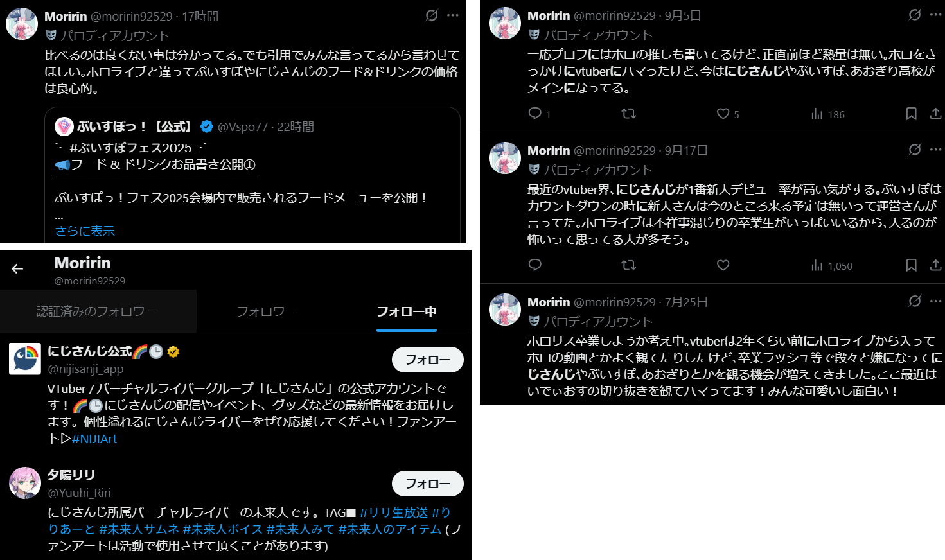The width and height of the screenshot is (945, 560).
Task: Repost the 9月17日 post
Action: coord(629,265)
